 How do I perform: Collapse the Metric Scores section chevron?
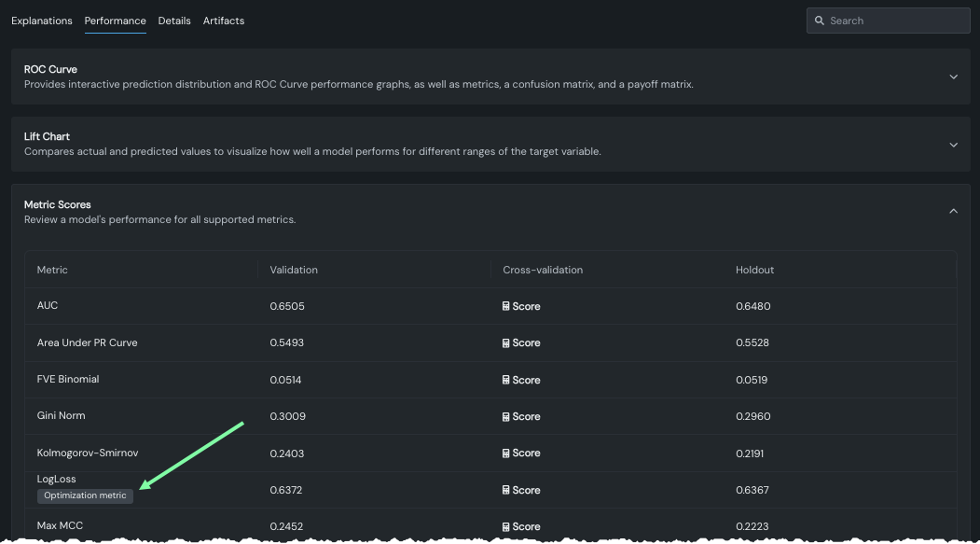[953, 212]
